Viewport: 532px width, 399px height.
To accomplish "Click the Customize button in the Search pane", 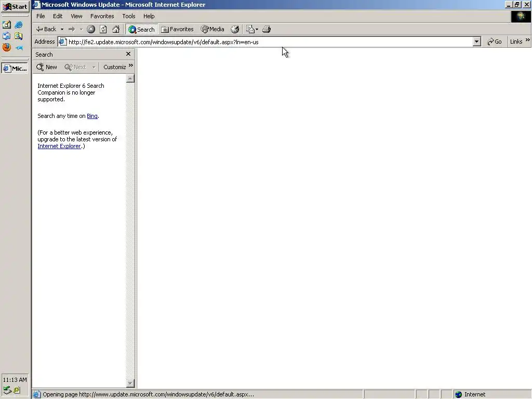I will [115, 67].
